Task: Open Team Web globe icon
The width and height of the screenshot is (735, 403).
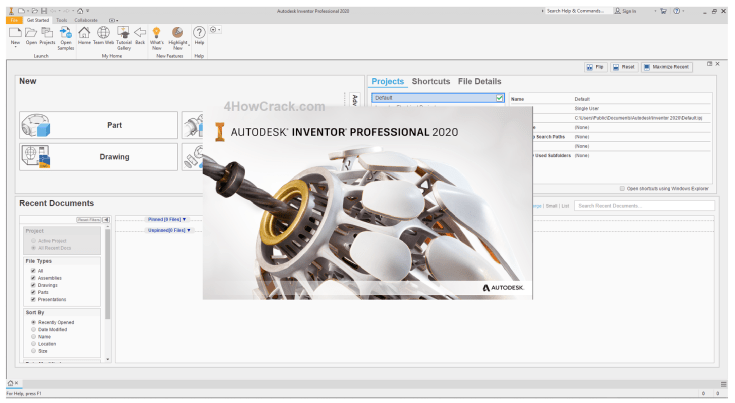Action: (x=104, y=32)
